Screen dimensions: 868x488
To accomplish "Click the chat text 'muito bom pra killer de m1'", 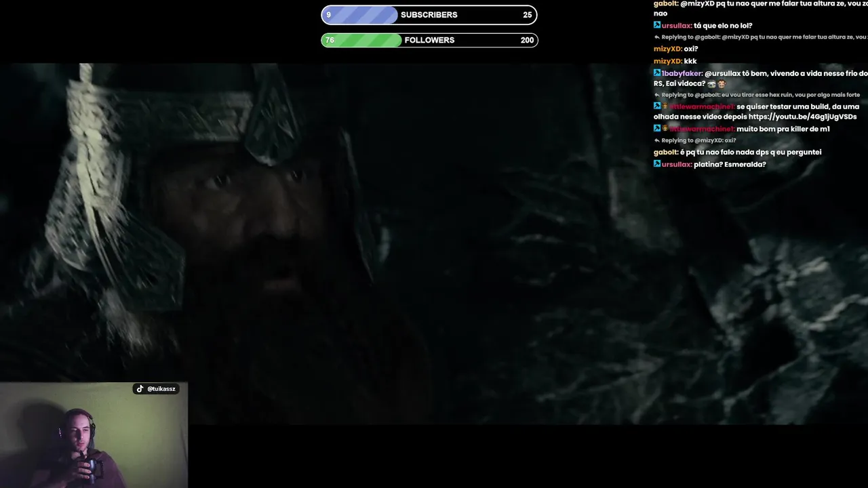I will pos(783,129).
